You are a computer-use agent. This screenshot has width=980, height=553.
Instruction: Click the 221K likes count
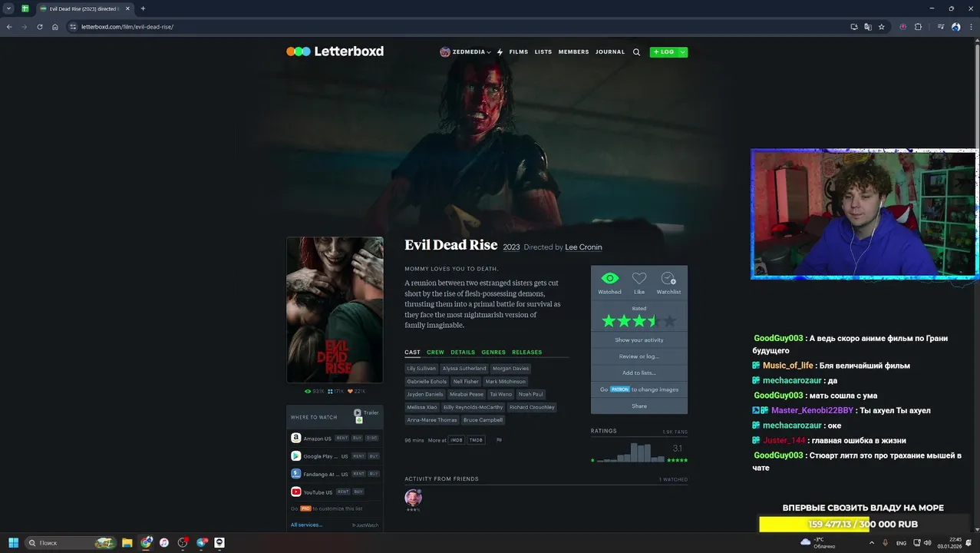click(357, 392)
